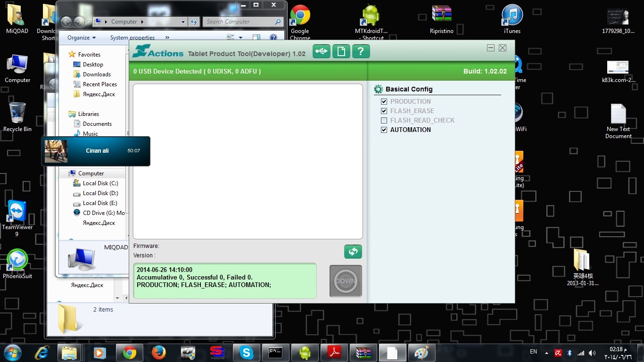
Task: Toggle the FLASH_ERASE checkbox
Action: tap(384, 111)
